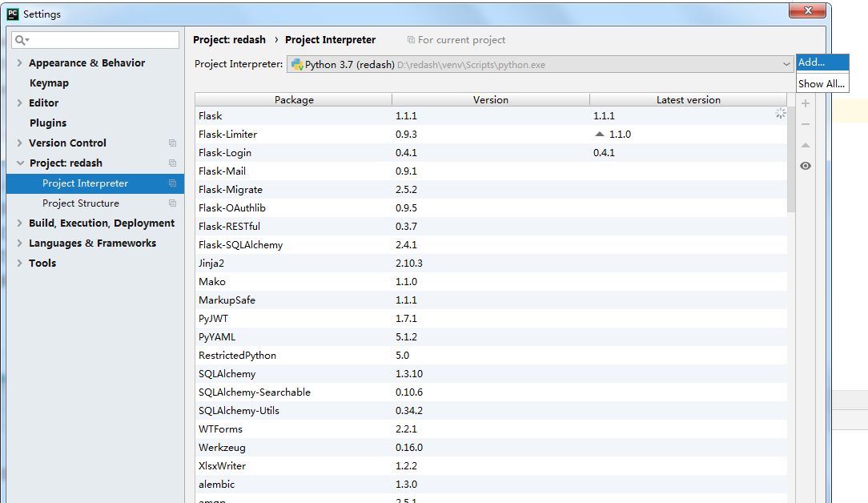Click the copy-settings icon beside Project Structure
868x503 pixels.
point(172,203)
